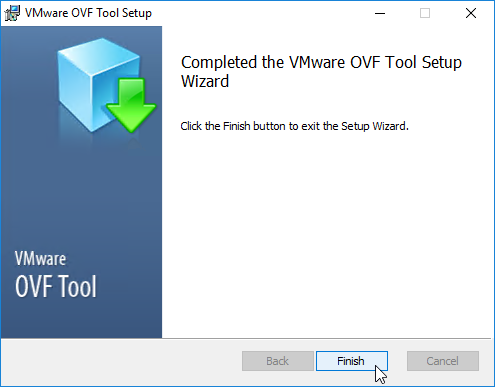Image resolution: width=495 pixels, height=387 pixels.
Task: Open the installer icon system menu
Action: tap(12, 13)
